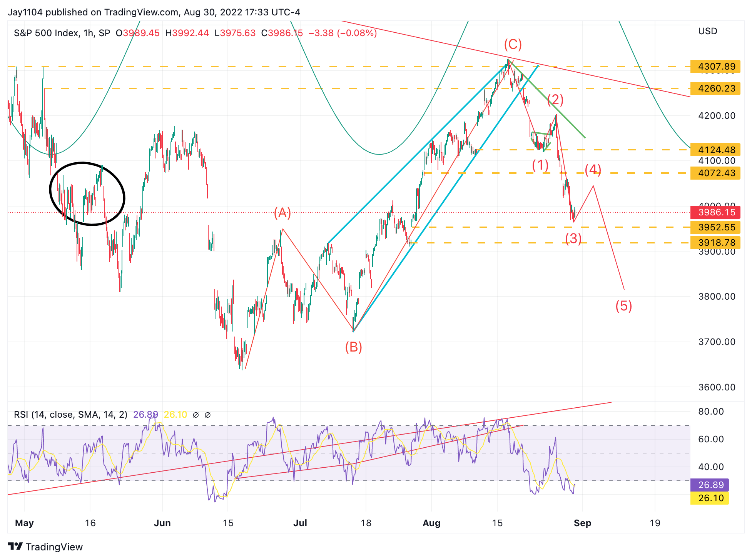Click the 4260.23 price level label
Viewport: 752px width, 560px height.
coord(715,88)
